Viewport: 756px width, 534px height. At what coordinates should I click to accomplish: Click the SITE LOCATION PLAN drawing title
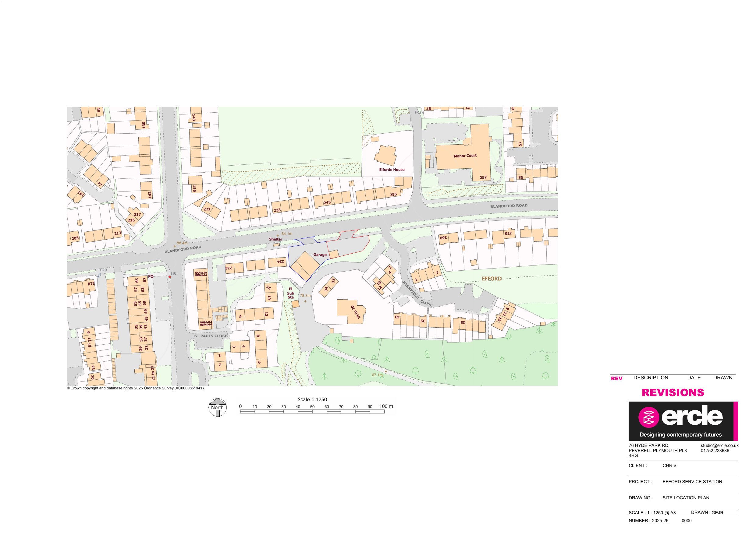pyautogui.click(x=686, y=497)
